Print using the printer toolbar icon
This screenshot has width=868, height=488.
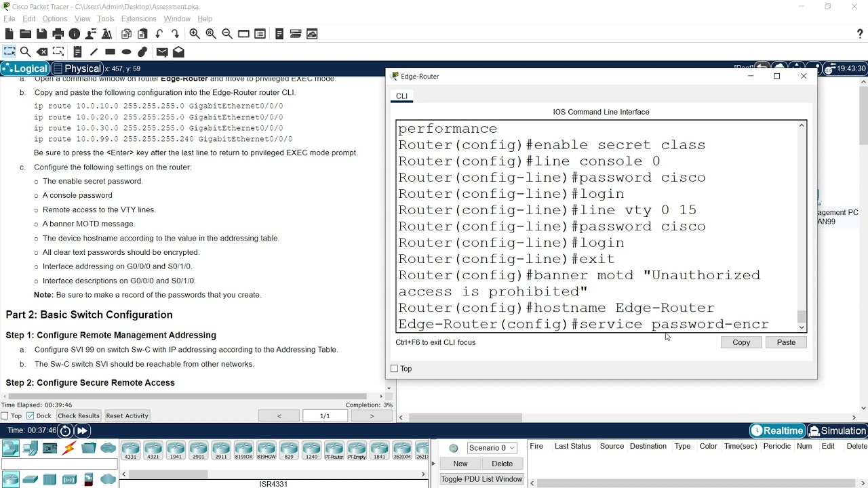(58, 34)
